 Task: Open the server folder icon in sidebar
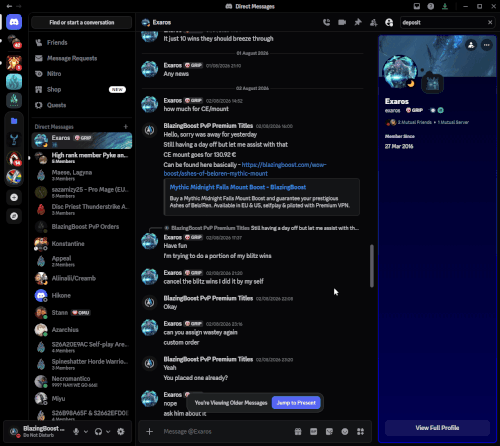pos(14,121)
